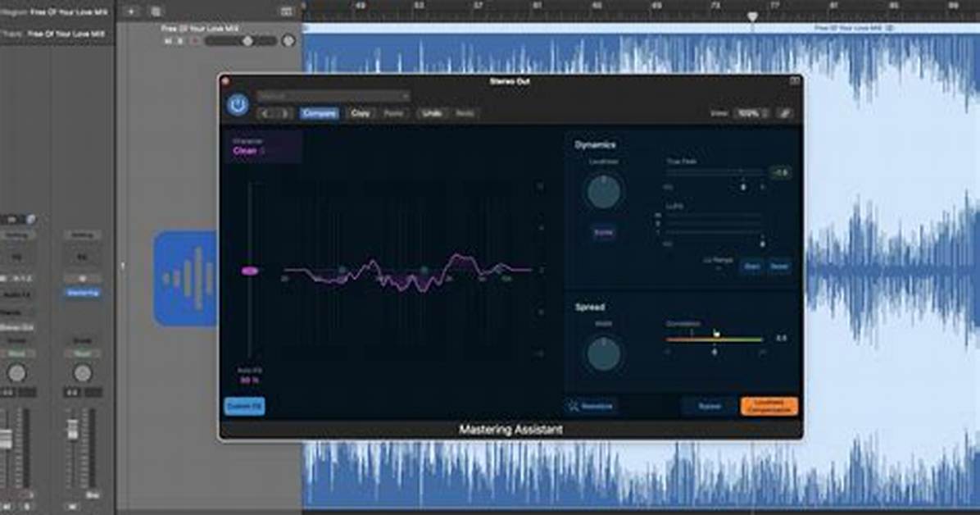Click the Correlation meter bar
This screenshot has width=980, height=515.
pyautogui.click(x=715, y=340)
